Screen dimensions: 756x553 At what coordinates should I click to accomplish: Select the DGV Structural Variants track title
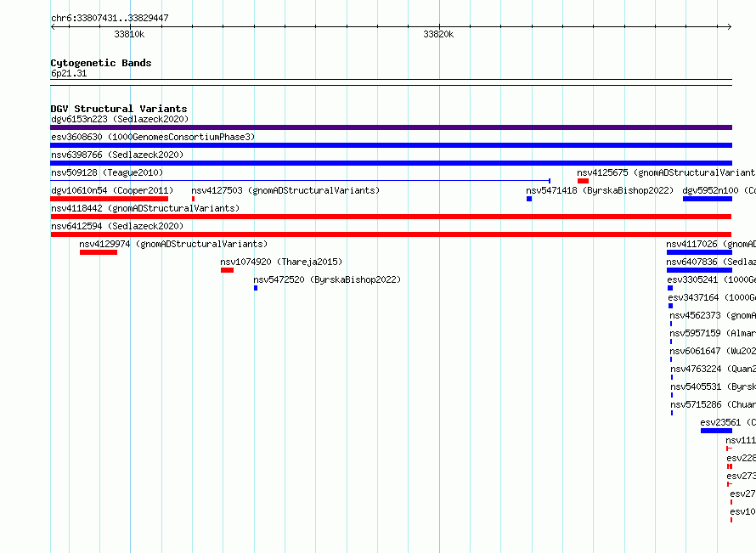(x=119, y=109)
